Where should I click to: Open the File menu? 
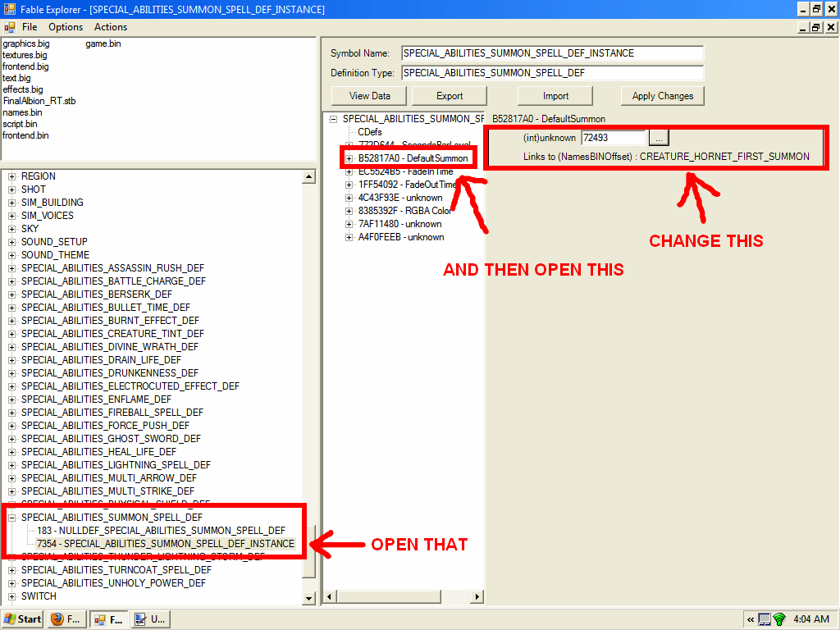click(x=30, y=27)
